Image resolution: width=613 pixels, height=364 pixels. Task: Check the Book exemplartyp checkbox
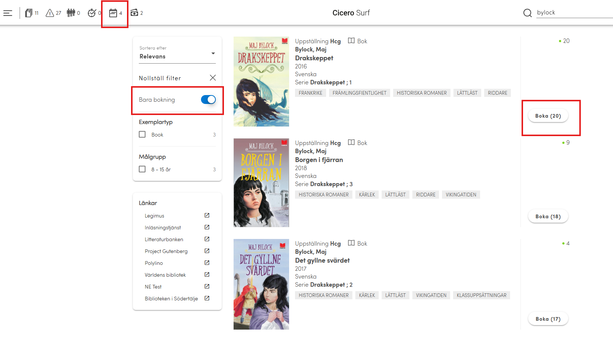pyautogui.click(x=142, y=134)
